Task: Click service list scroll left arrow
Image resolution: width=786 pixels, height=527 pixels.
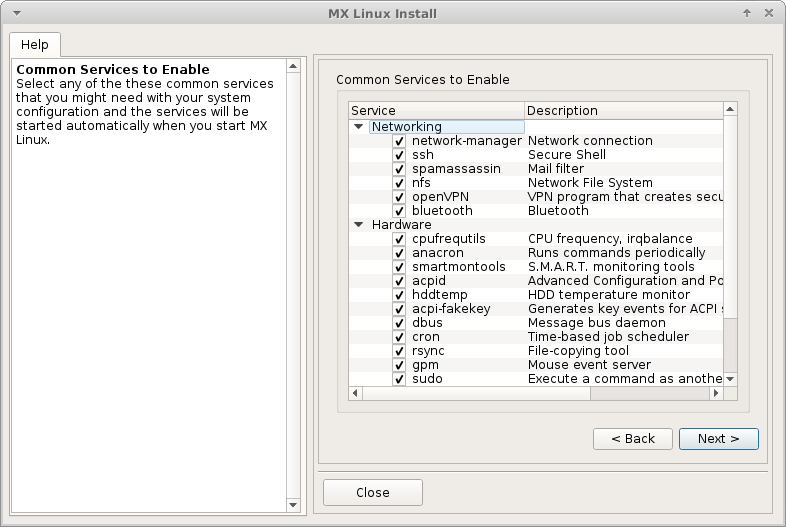Action: [355, 393]
